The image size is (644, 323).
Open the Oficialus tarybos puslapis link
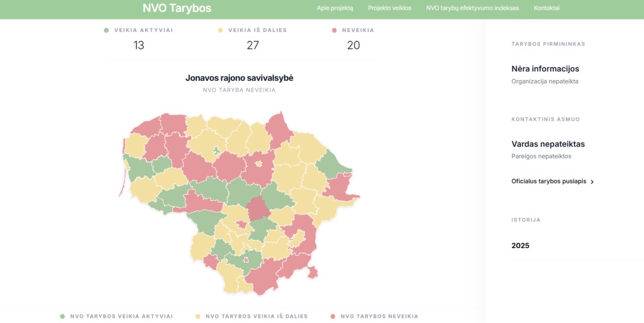[x=549, y=182]
